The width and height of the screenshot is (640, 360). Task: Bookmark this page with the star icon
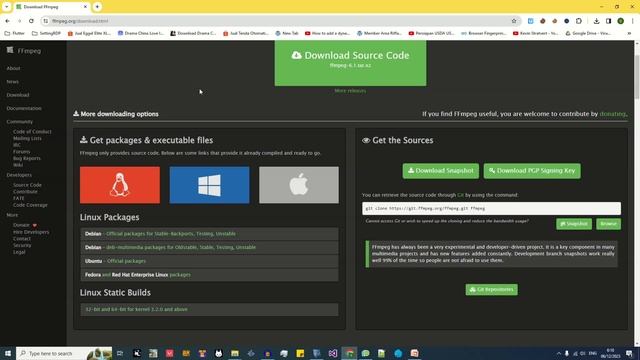(514, 21)
